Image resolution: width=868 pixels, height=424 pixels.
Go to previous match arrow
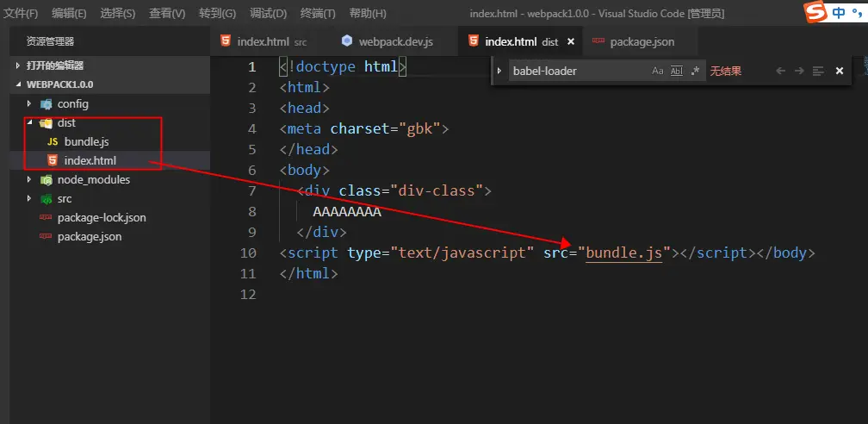780,71
